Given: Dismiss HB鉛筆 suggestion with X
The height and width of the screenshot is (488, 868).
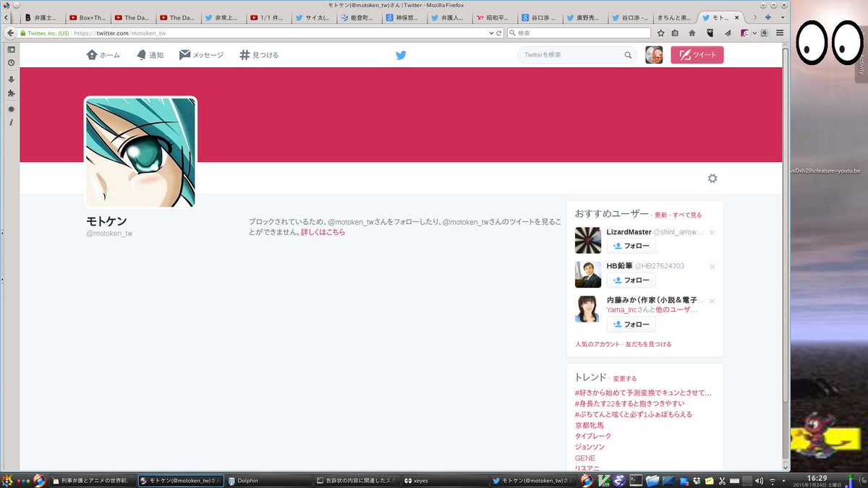Looking at the screenshot, I should [712, 267].
